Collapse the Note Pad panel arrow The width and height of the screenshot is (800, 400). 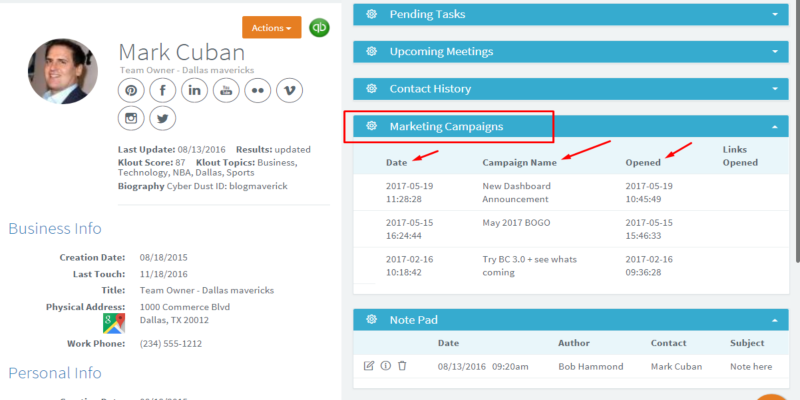(775, 320)
